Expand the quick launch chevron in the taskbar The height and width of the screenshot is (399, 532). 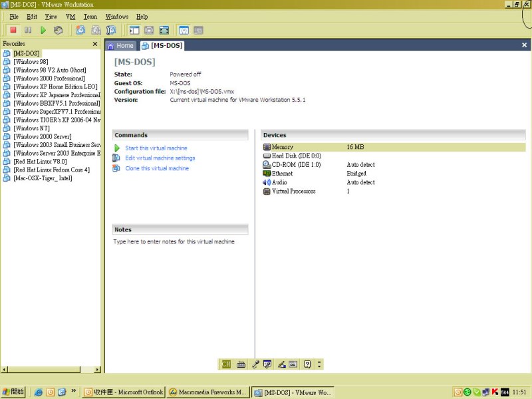pos(74,391)
